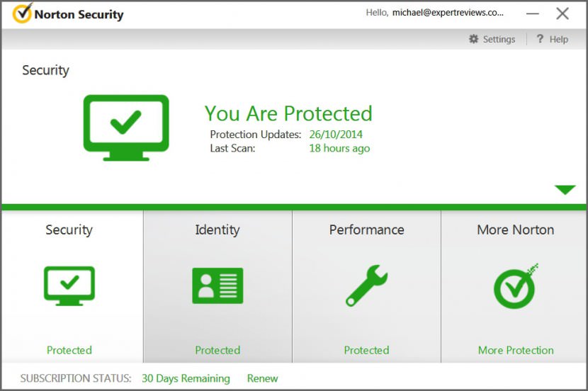This screenshot has width=588, height=391.
Task: Click the Identity card icon
Action: tap(217, 285)
